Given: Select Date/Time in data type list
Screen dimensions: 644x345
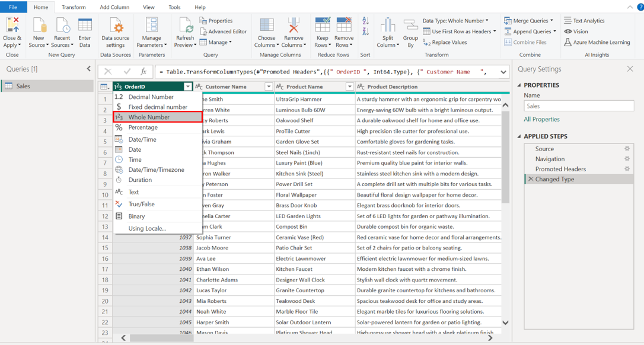Looking at the screenshot, I should point(142,139).
